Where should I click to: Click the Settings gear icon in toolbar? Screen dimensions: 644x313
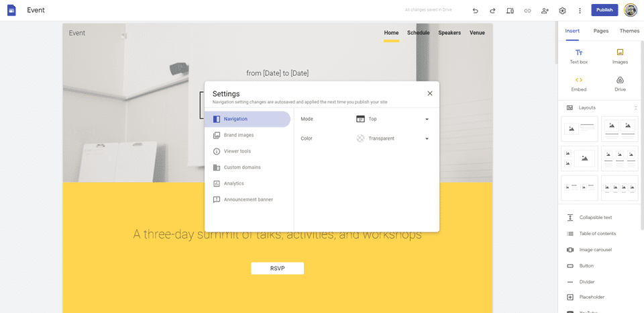click(x=563, y=11)
